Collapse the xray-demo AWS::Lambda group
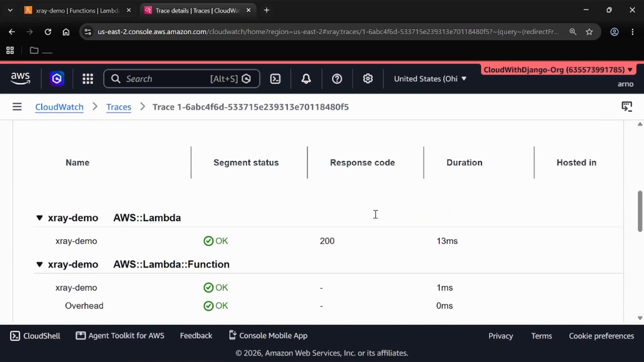 click(40, 218)
